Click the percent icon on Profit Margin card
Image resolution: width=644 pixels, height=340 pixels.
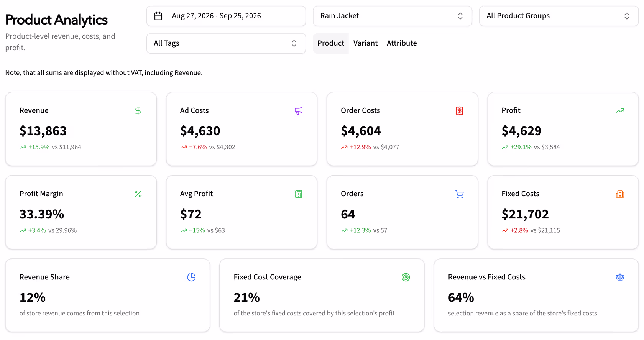138,194
